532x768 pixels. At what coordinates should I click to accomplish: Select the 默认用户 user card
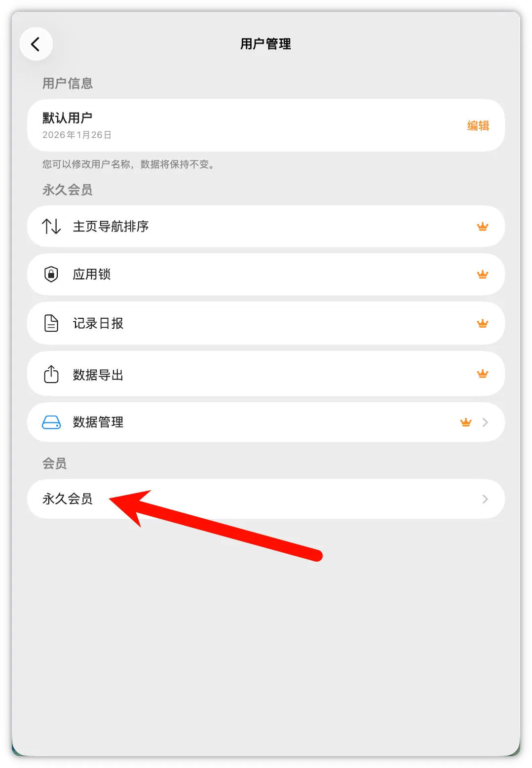pyautogui.click(x=266, y=125)
